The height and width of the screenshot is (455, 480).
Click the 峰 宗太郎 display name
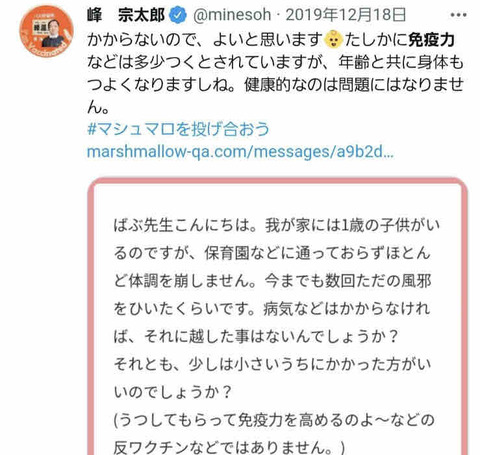click(126, 15)
